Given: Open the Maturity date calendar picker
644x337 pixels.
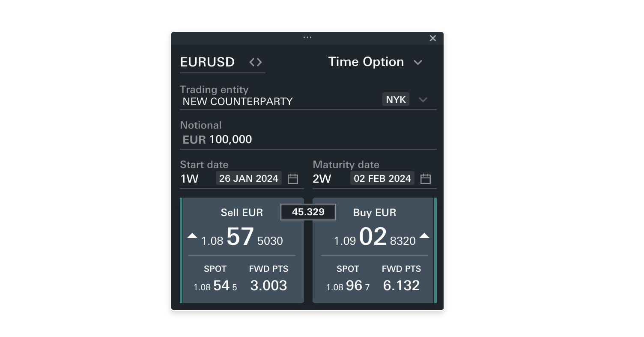Looking at the screenshot, I should [x=425, y=179].
